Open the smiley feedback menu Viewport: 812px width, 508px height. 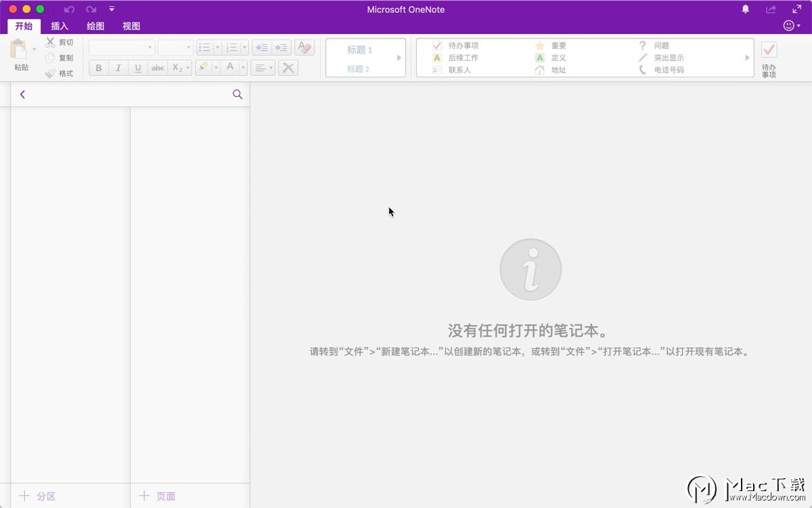point(791,26)
